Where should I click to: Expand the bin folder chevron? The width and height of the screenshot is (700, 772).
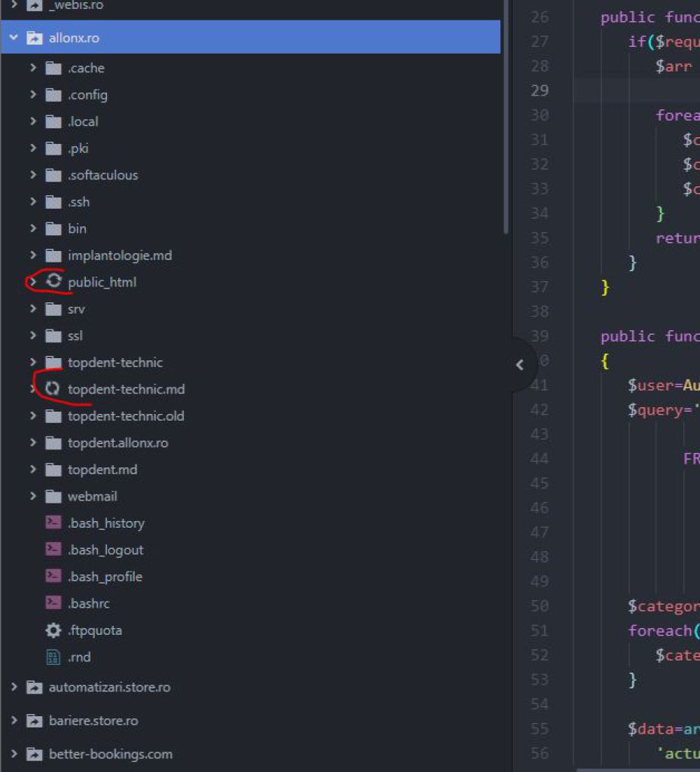[x=33, y=228]
